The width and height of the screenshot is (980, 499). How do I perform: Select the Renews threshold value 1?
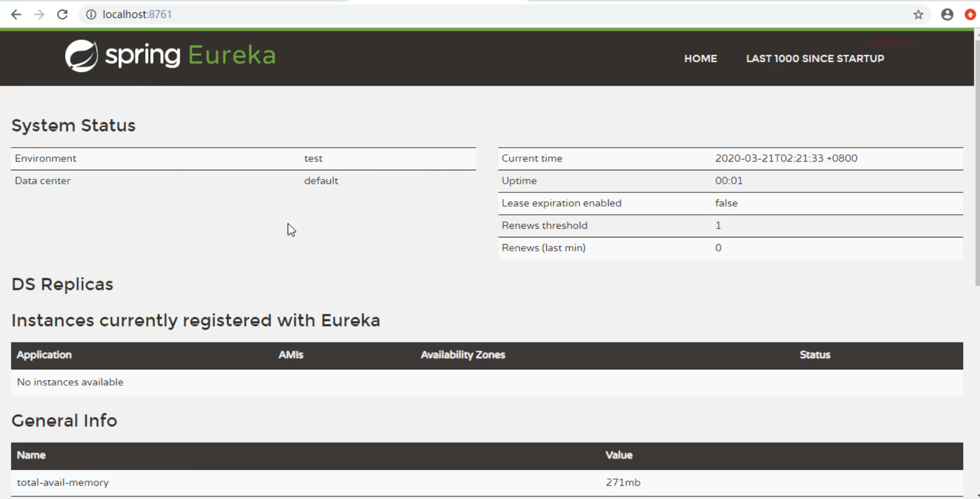coord(718,226)
